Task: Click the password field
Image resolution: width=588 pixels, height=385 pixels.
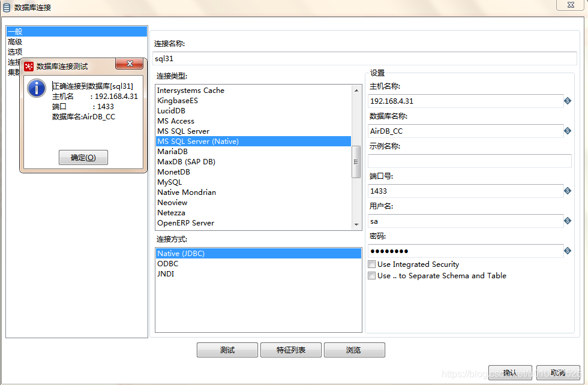Action: pyautogui.click(x=466, y=251)
